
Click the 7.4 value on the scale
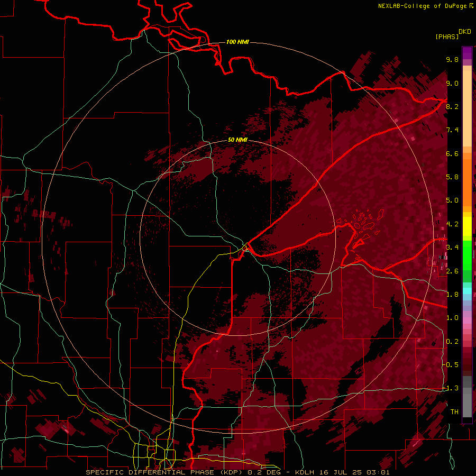[452, 130]
